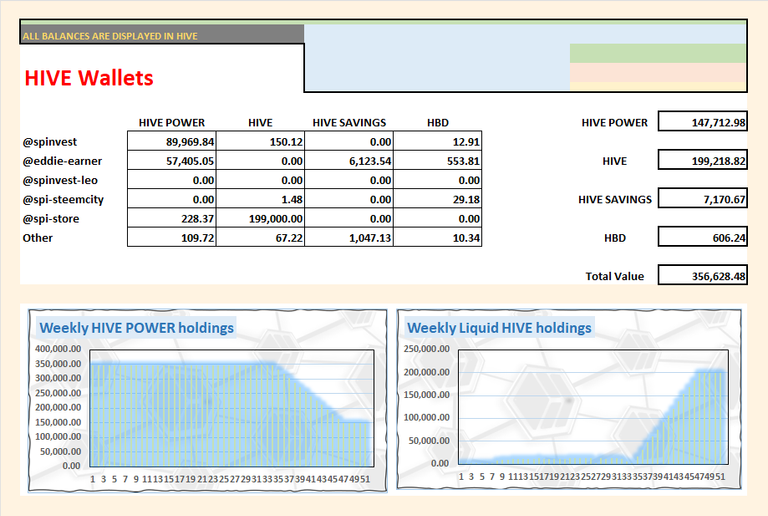Screen dimensions: 768x516
Task: Click the Liquid HIVE chart plot area
Action: click(593, 407)
